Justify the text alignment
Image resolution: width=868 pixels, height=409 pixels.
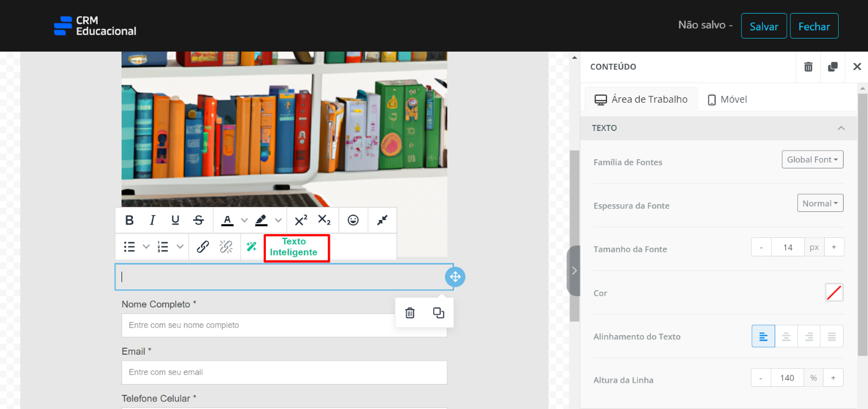832,336
